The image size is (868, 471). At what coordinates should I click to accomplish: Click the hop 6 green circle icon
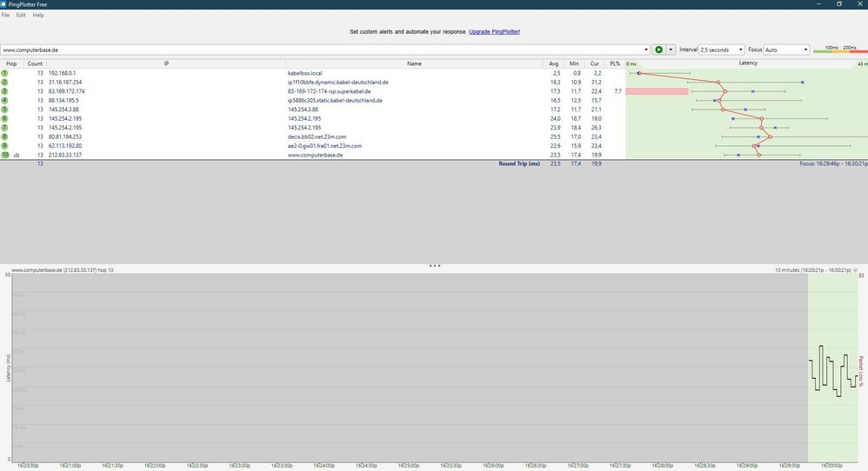tap(4, 118)
